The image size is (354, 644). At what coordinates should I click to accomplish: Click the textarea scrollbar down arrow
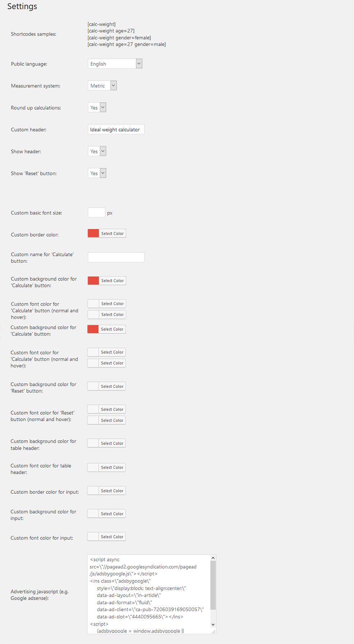click(x=213, y=624)
